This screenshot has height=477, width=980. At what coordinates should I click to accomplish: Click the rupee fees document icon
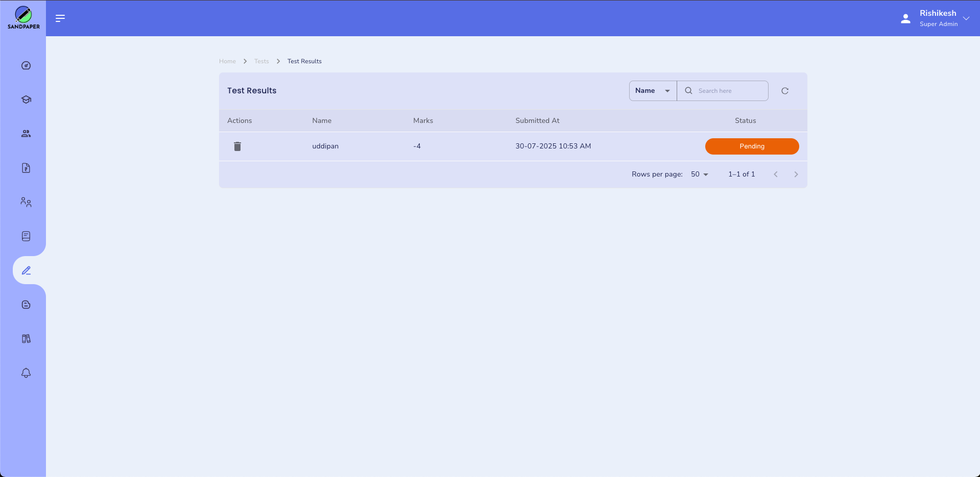pos(25,168)
